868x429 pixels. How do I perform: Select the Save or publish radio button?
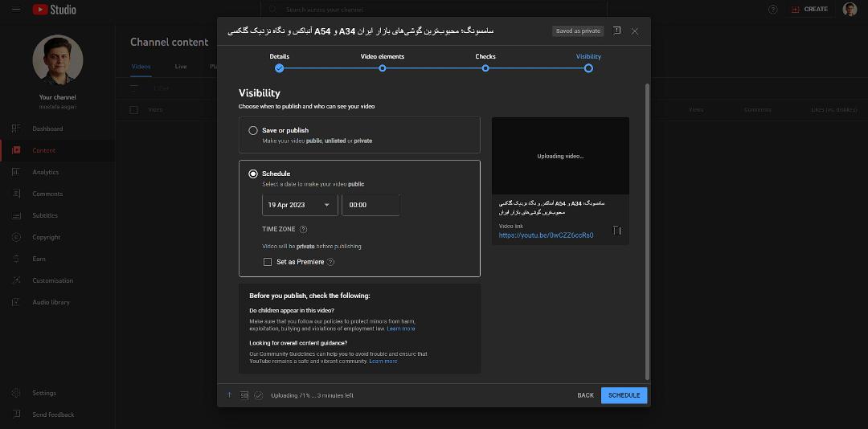tap(253, 131)
